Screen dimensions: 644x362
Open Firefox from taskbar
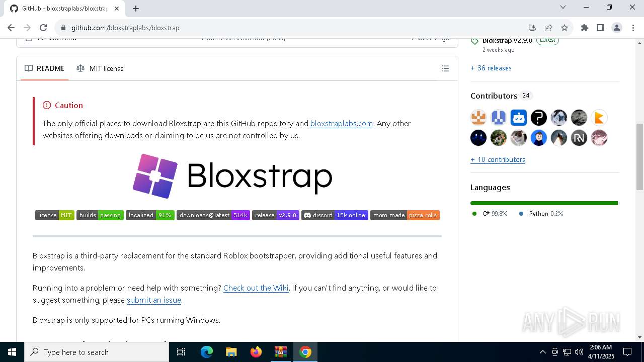(x=256, y=352)
